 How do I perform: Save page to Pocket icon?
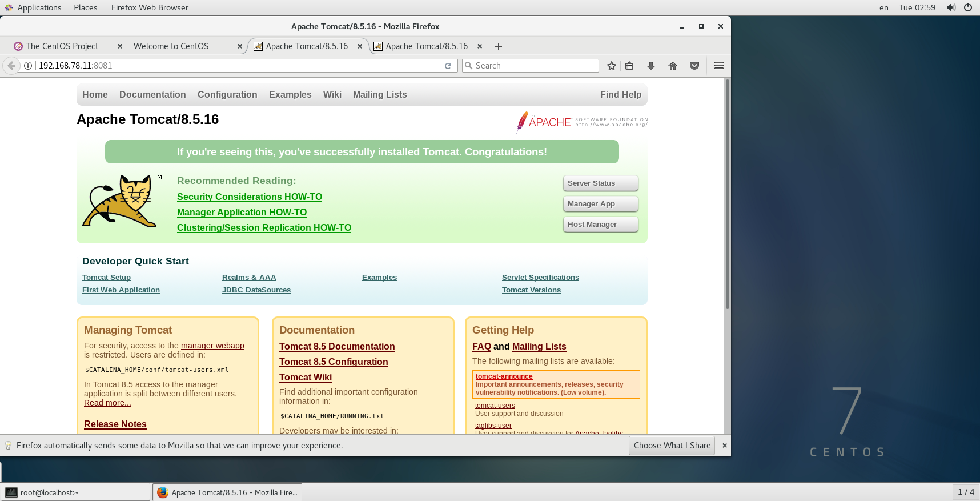click(694, 66)
